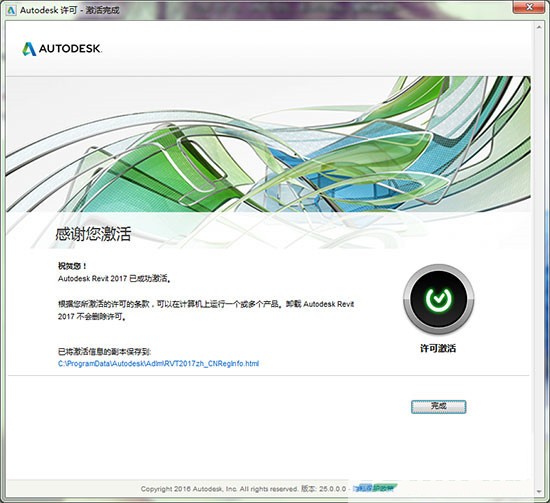Click the green checkmark license activation icon

(x=438, y=299)
